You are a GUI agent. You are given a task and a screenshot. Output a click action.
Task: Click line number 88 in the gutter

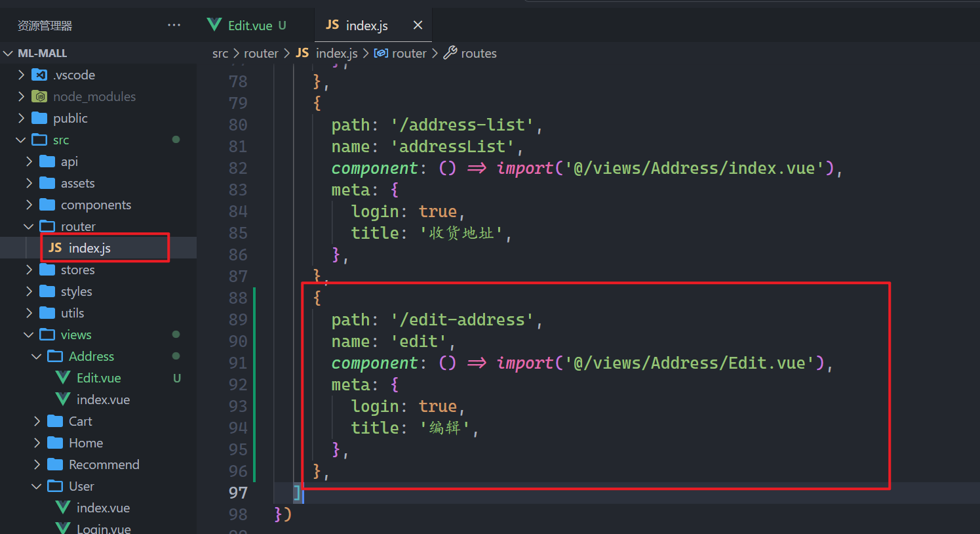(x=238, y=298)
